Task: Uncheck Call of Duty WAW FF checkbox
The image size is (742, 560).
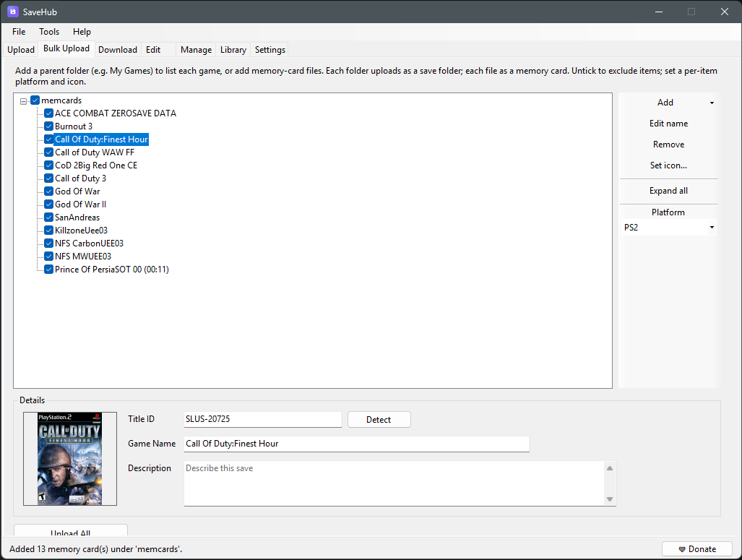Action: point(48,152)
